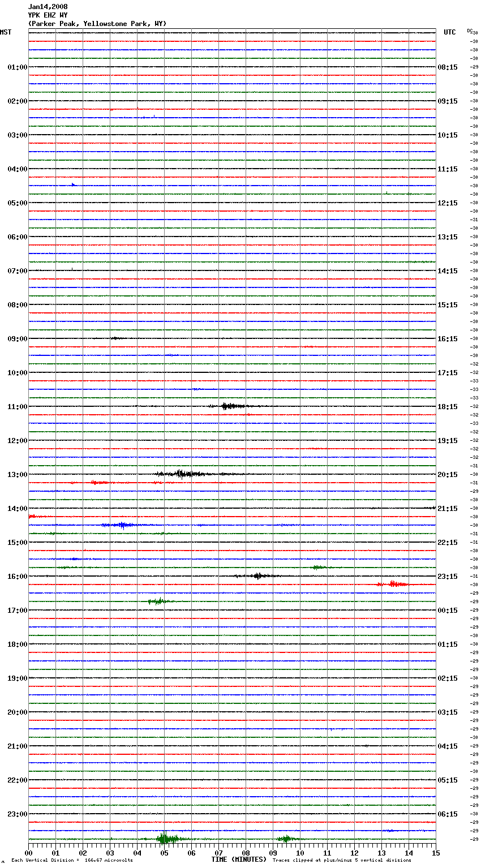Select the 07:00 MST row label
This screenshot has width=481, height=868.
[18, 271]
